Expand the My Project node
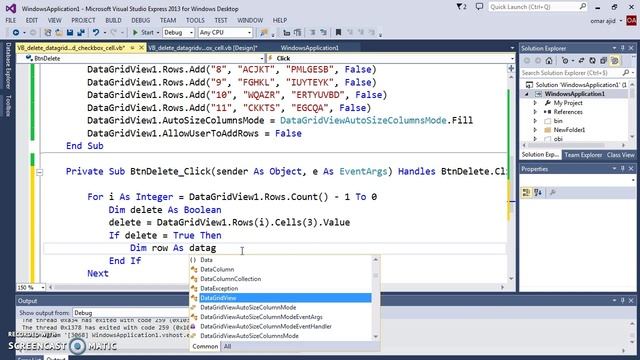This screenshot has height=360, width=640. point(535,103)
